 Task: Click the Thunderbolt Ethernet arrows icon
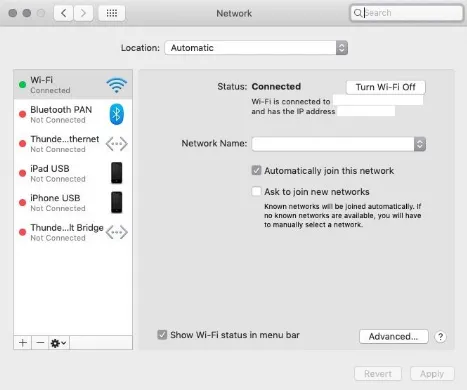coord(116,144)
